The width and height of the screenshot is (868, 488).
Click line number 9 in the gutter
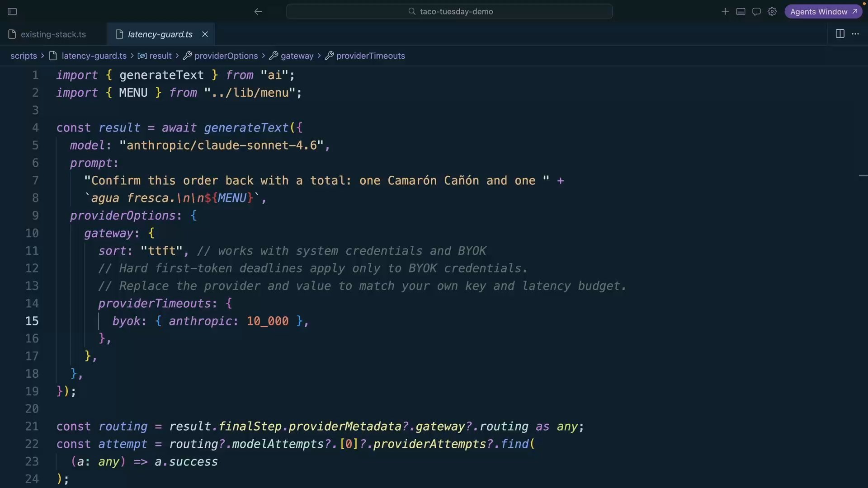[35, 216]
